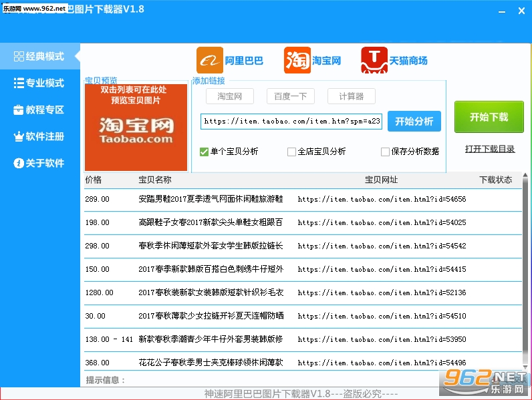Click the 宝贝预览 Taobao preview image
This screenshot has width=532, height=400.
(136, 128)
